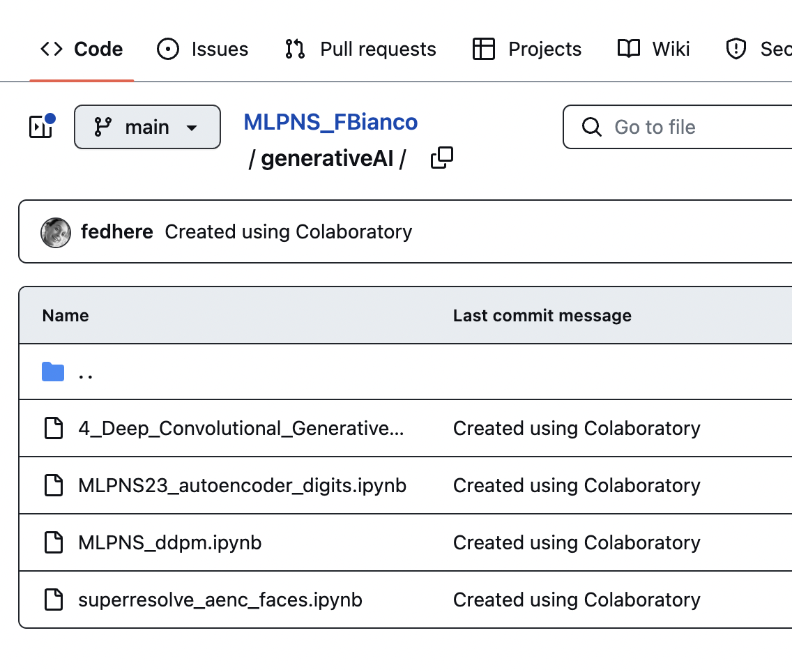Click the Go to file search field
The height and width of the screenshot is (672, 792).
(x=690, y=127)
